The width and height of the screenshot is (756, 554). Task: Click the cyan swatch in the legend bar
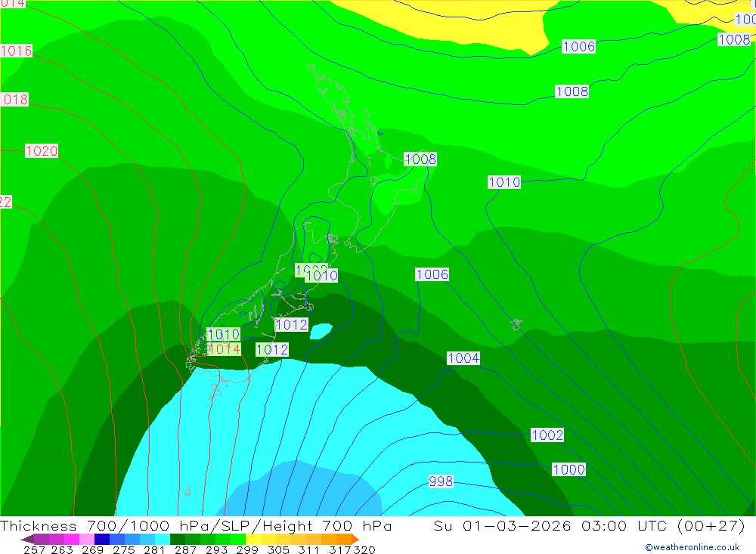(x=163, y=539)
